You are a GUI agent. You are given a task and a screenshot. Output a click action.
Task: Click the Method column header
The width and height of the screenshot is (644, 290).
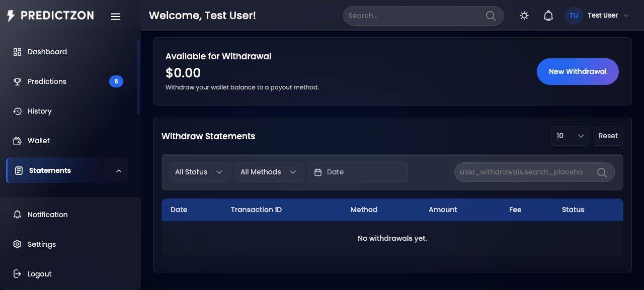click(x=364, y=210)
